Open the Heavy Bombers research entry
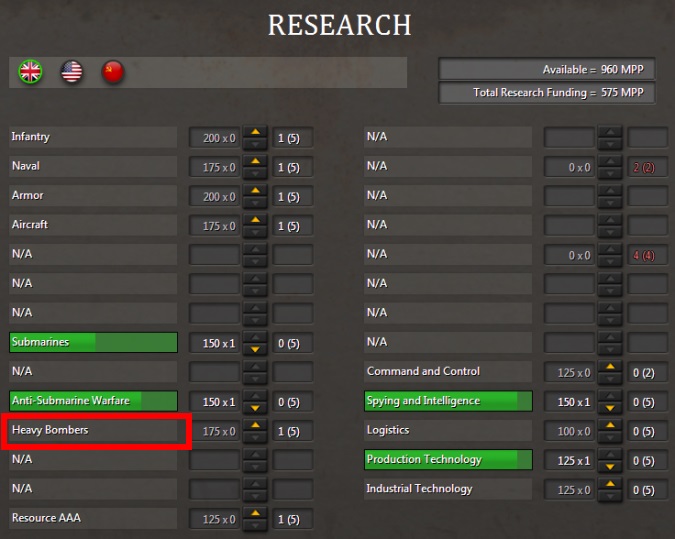Viewport: 675px width, 539px height. pyautogui.click(x=93, y=431)
